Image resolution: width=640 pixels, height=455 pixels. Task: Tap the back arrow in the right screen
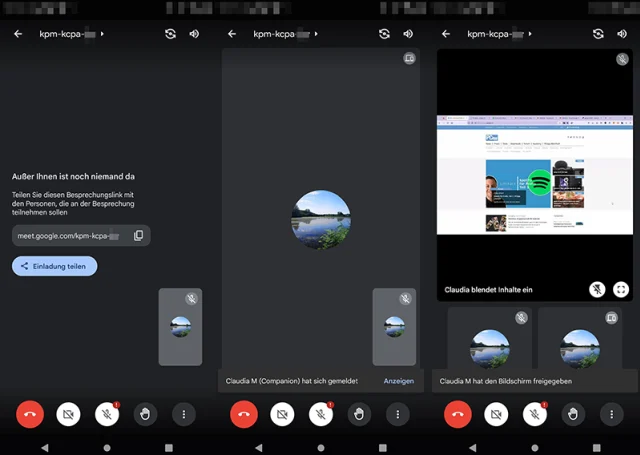(446, 34)
